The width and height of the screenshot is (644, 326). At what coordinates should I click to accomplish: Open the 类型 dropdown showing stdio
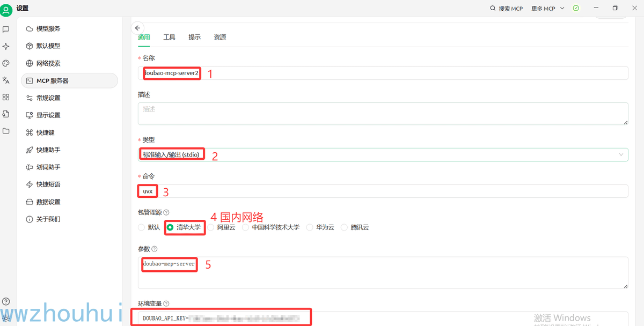point(383,154)
